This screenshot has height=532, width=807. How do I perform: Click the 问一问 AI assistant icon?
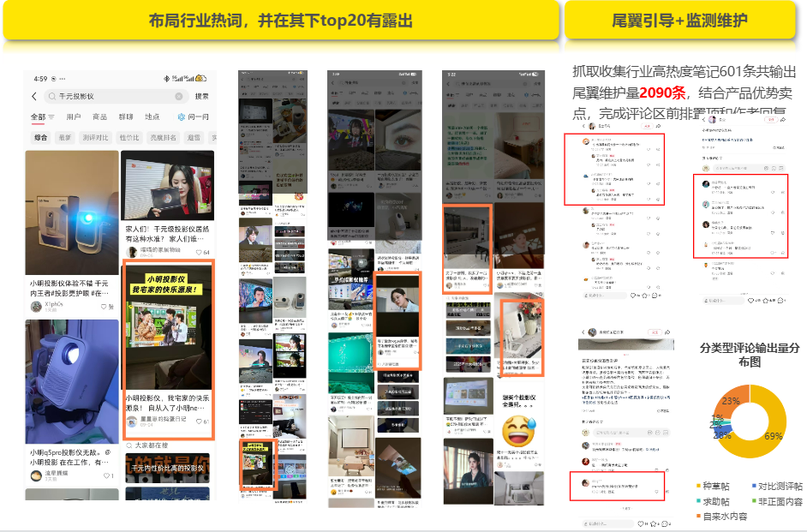pos(181,117)
